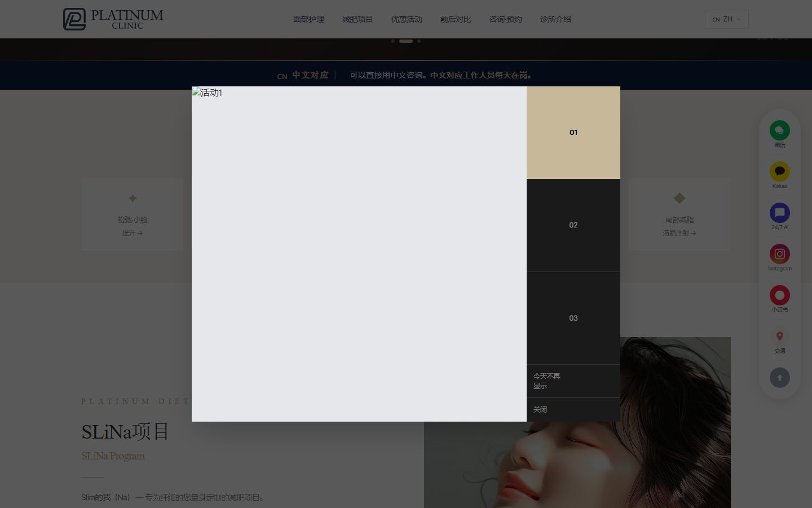Click the Platinum Clinic logo

point(113,19)
